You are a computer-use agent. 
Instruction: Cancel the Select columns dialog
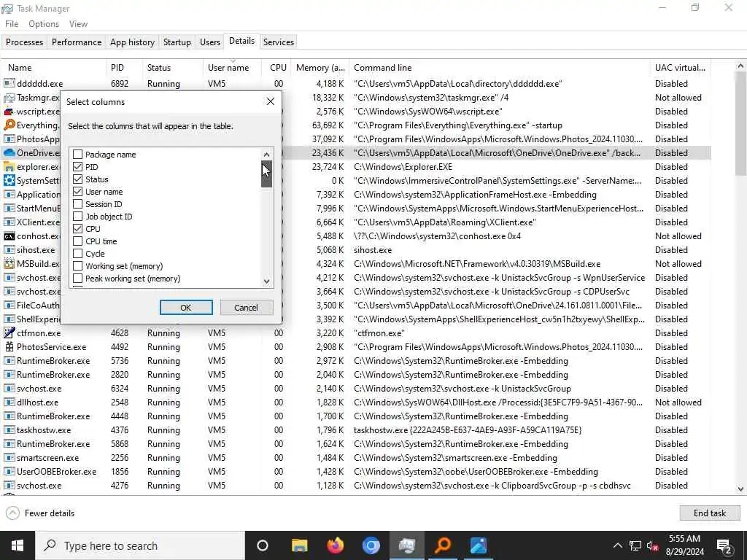247,308
